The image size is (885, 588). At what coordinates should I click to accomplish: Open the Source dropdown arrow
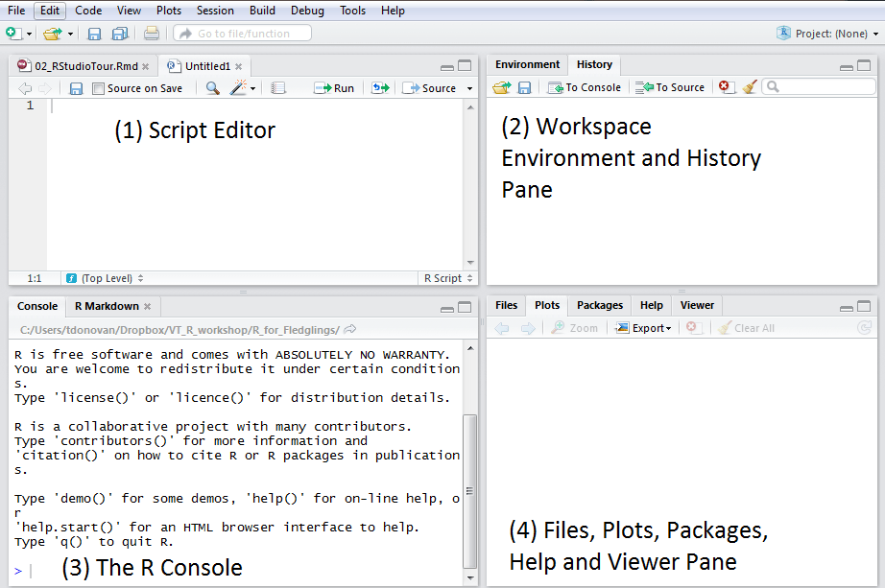click(467, 87)
